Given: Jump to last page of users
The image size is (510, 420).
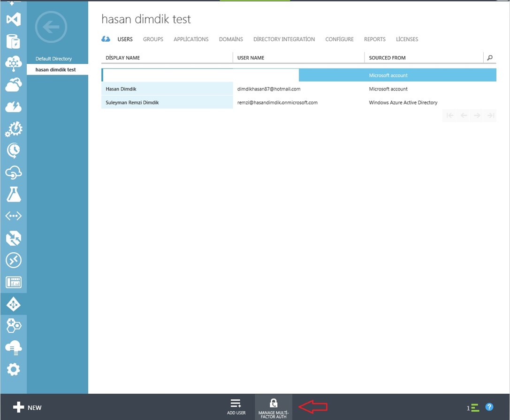Looking at the screenshot, I should 490,115.
